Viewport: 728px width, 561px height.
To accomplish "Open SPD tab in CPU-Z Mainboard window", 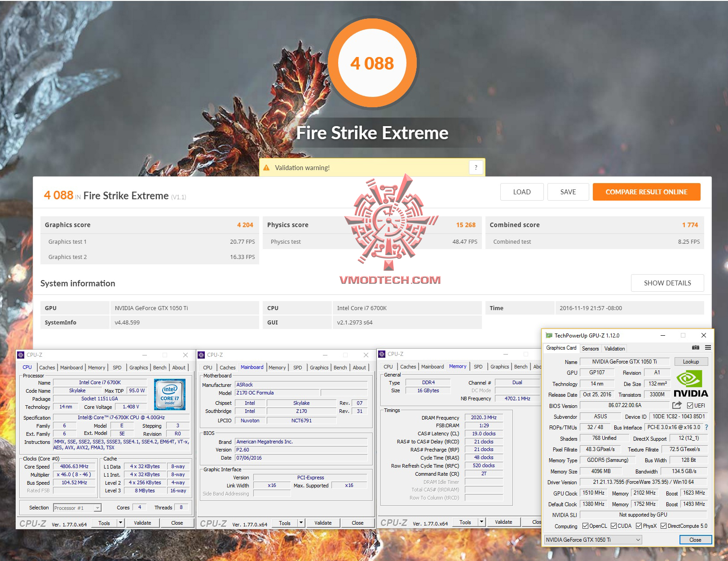I will point(297,368).
